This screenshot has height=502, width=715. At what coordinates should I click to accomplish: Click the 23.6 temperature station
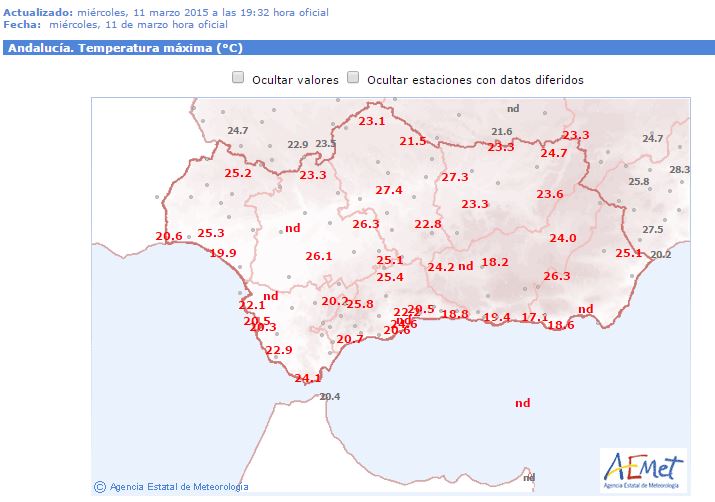click(550, 194)
